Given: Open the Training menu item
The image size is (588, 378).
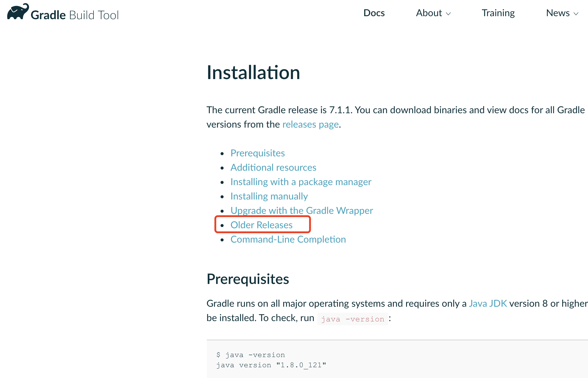Looking at the screenshot, I should [x=498, y=13].
